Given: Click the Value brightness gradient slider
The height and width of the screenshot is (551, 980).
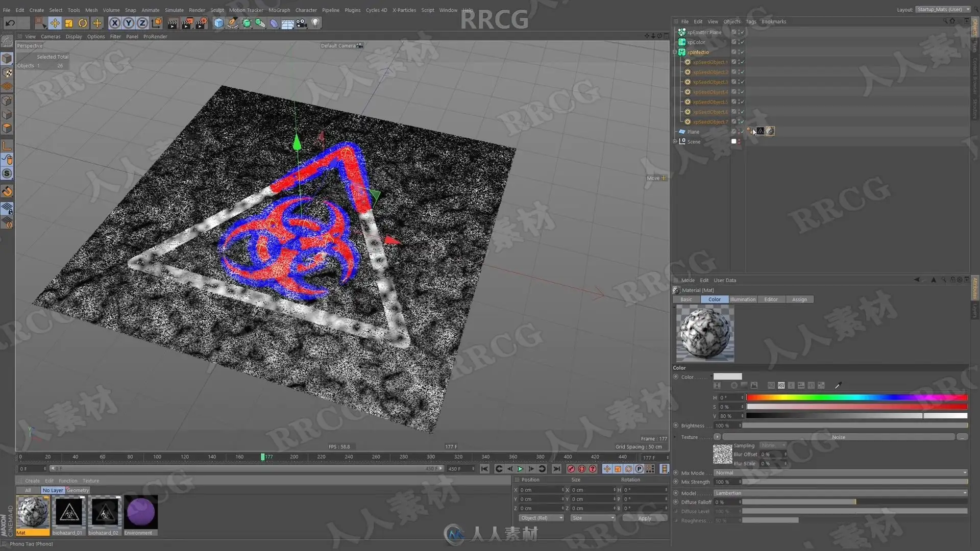Looking at the screenshot, I should pos(856,416).
